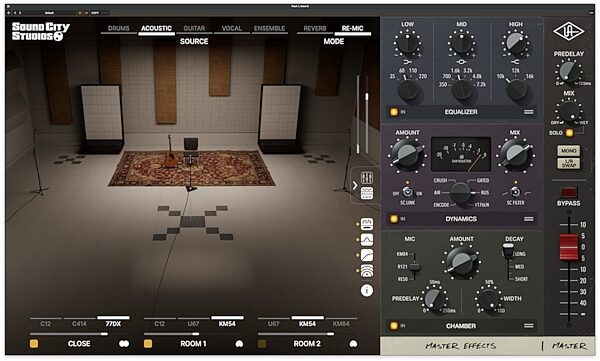The width and height of the screenshot is (600, 361).
Task: Enable the Close mic channel
Action: [34, 343]
